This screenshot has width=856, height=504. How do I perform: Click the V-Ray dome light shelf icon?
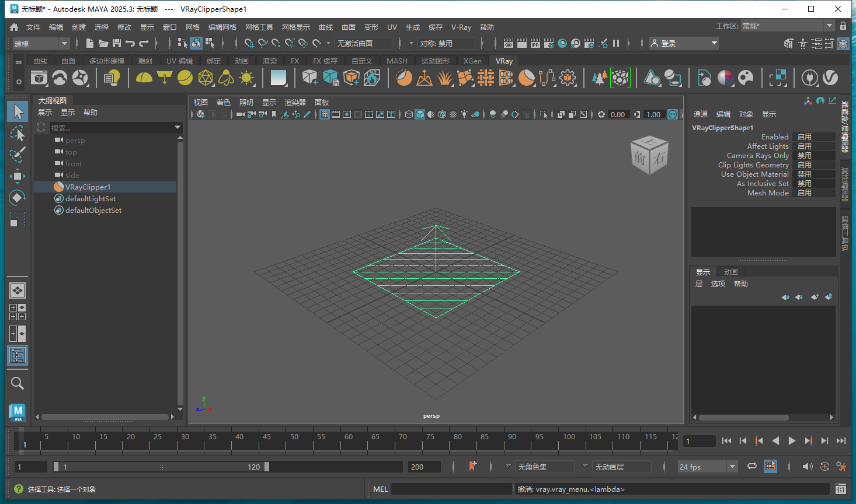click(144, 78)
